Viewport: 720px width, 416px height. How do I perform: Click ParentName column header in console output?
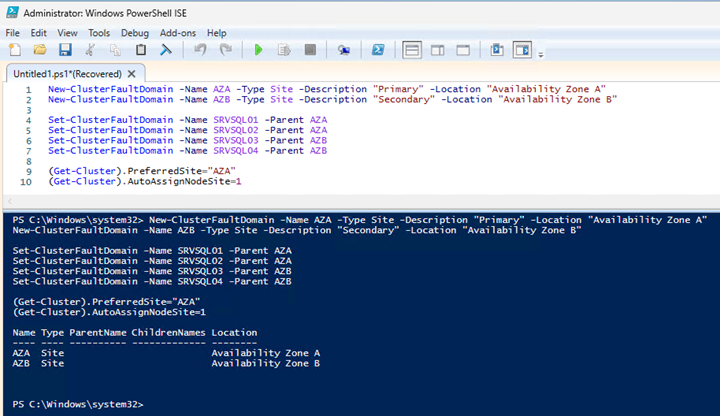coord(98,332)
